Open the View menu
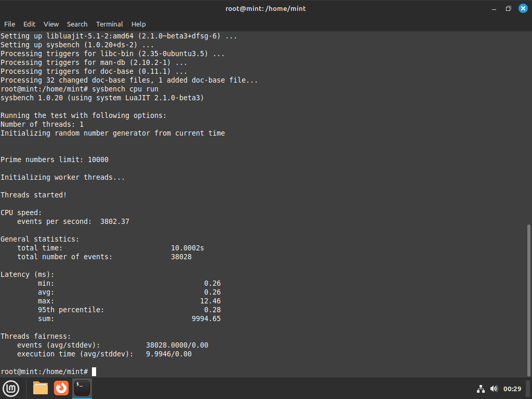Viewport: 532px width, 399px height. coord(51,24)
